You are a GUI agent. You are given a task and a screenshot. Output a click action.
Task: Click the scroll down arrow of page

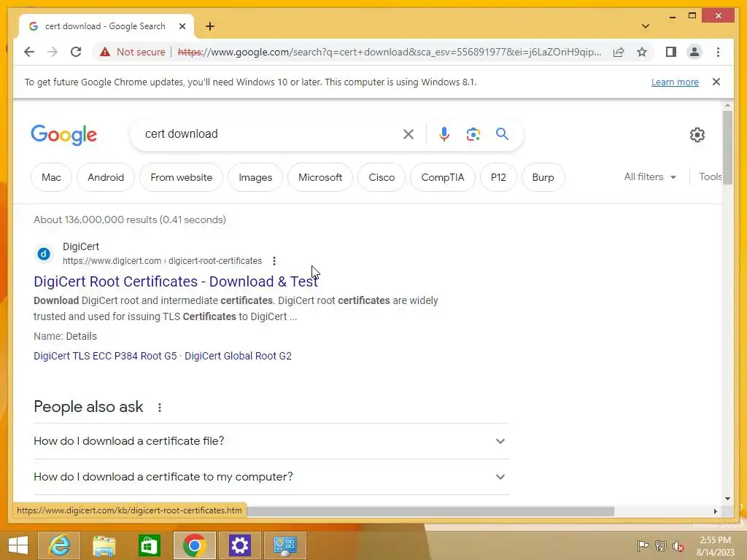click(x=727, y=499)
